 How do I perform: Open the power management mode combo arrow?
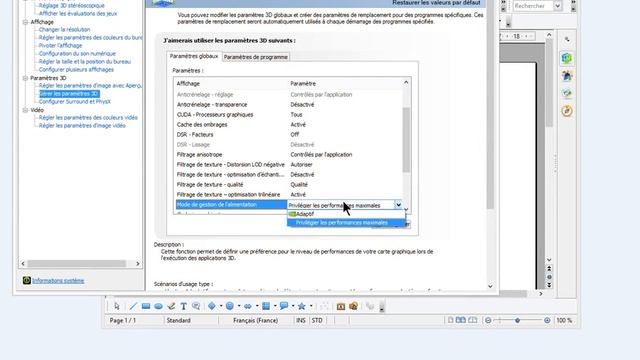pyautogui.click(x=398, y=205)
